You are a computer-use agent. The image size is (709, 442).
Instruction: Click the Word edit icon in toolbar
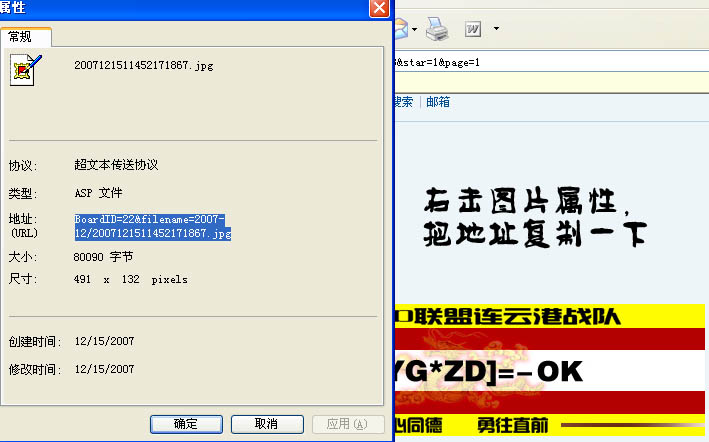[473, 28]
